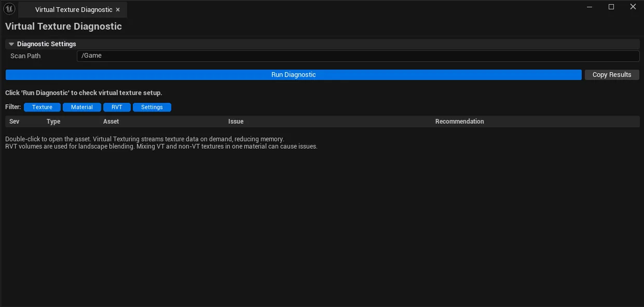The height and width of the screenshot is (307, 644).
Task: Close the window with the X icon
Action: click(x=633, y=7)
